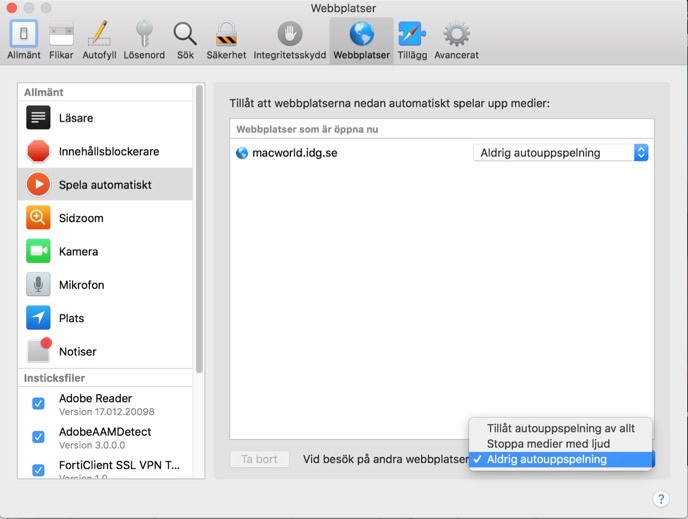688x519 pixels.
Task: Select Spela automatiskt in the sidebar
Action: (x=105, y=184)
